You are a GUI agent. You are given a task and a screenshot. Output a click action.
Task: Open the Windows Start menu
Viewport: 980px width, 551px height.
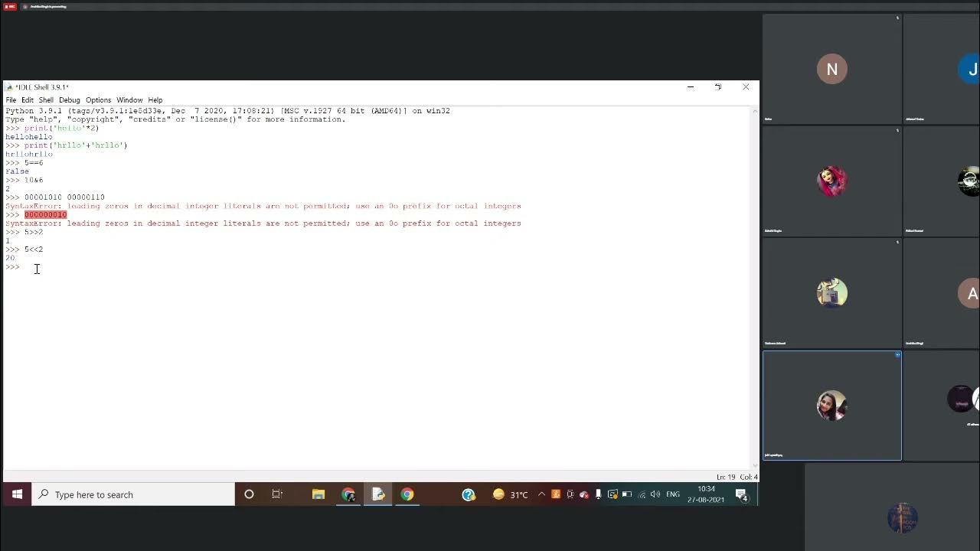point(16,494)
